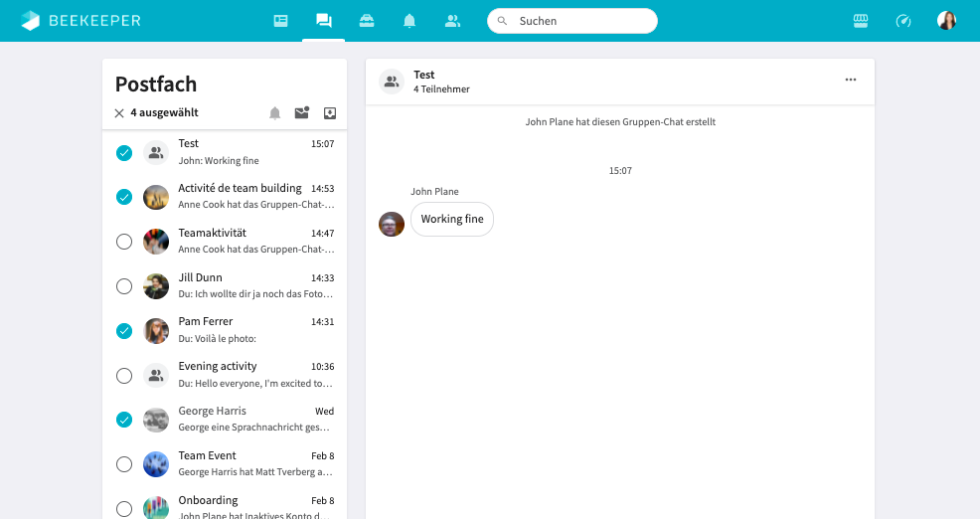980x519 pixels.
Task: Clear selection with the X icon
Action: pyautogui.click(x=119, y=113)
